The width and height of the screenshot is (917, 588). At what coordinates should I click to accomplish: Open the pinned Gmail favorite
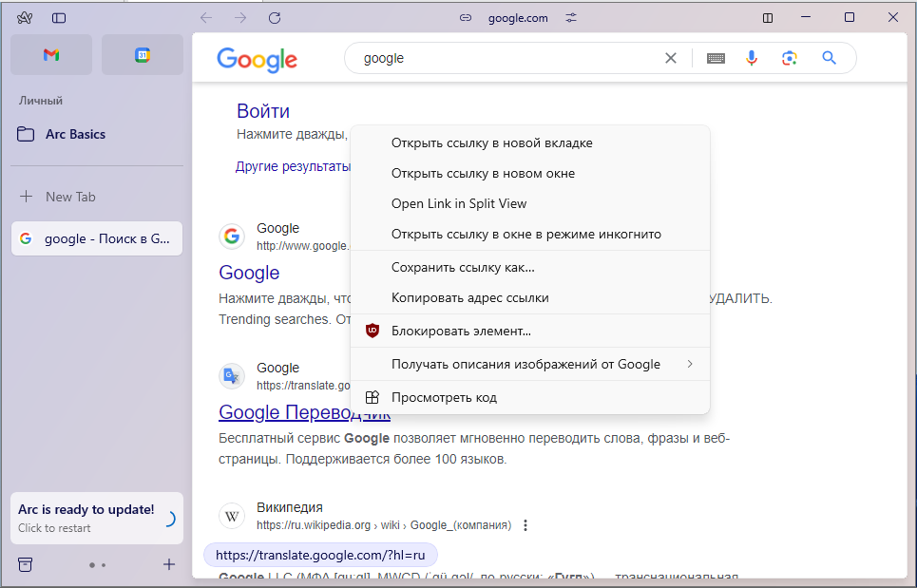pyautogui.click(x=51, y=55)
